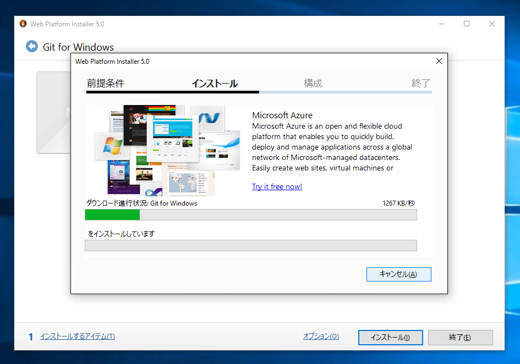
Task: Minimize the Web Platform Installer main window
Action: pyautogui.click(x=442, y=24)
